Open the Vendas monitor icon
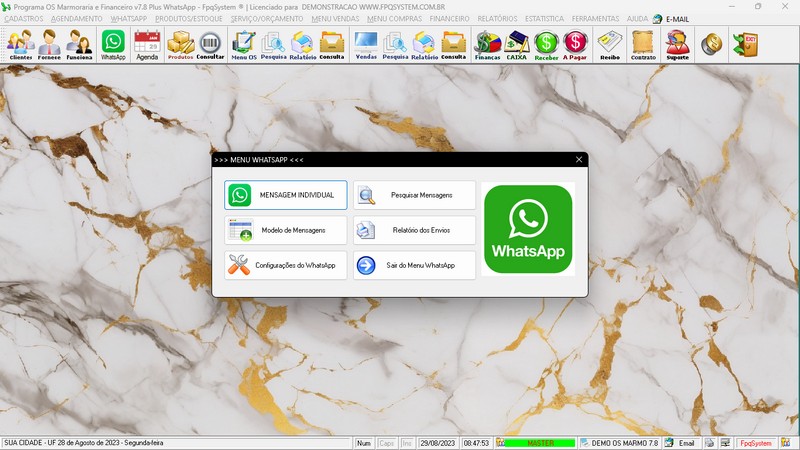Screen dimensions: 800x450 366,44
